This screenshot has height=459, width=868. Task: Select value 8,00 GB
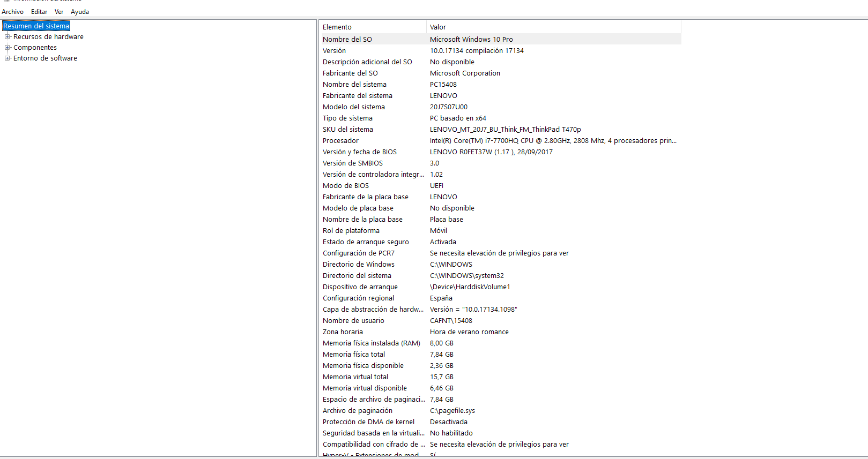(x=442, y=343)
